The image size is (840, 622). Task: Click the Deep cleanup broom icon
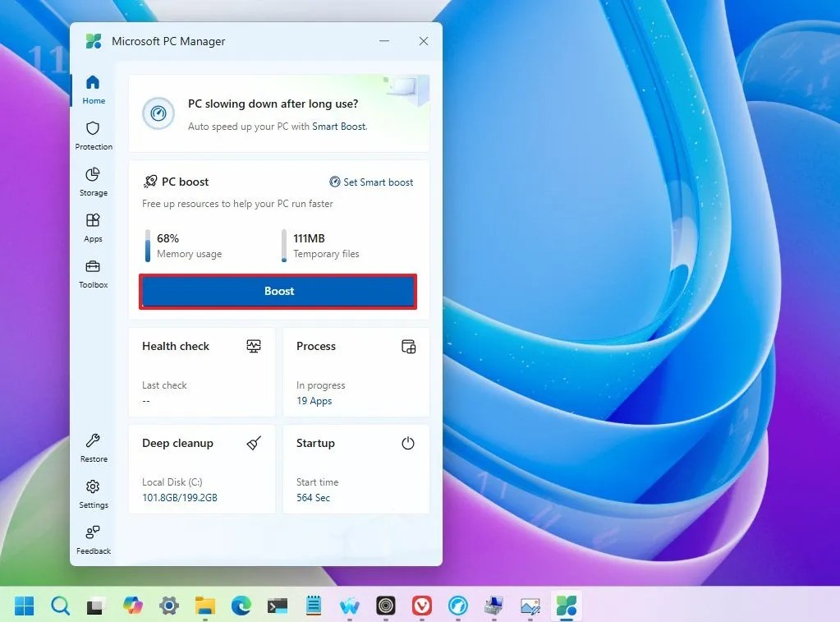pyautogui.click(x=253, y=443)
